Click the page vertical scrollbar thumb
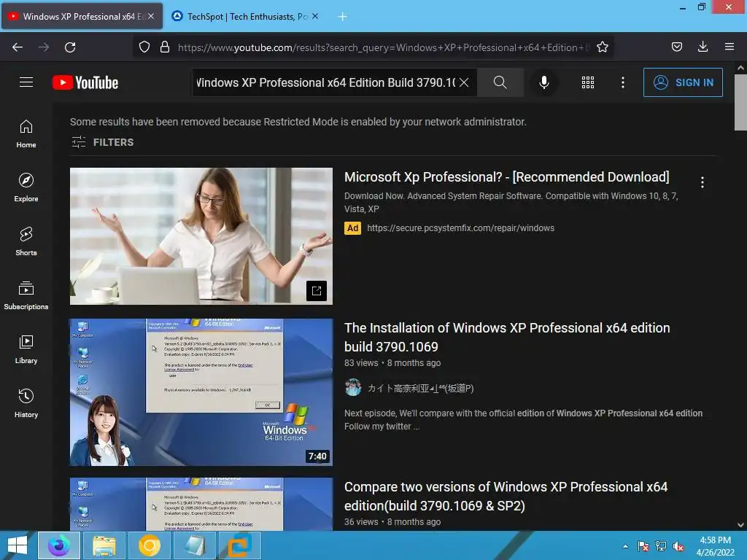This screenshot has width=747, height=560. coord(740,102)
